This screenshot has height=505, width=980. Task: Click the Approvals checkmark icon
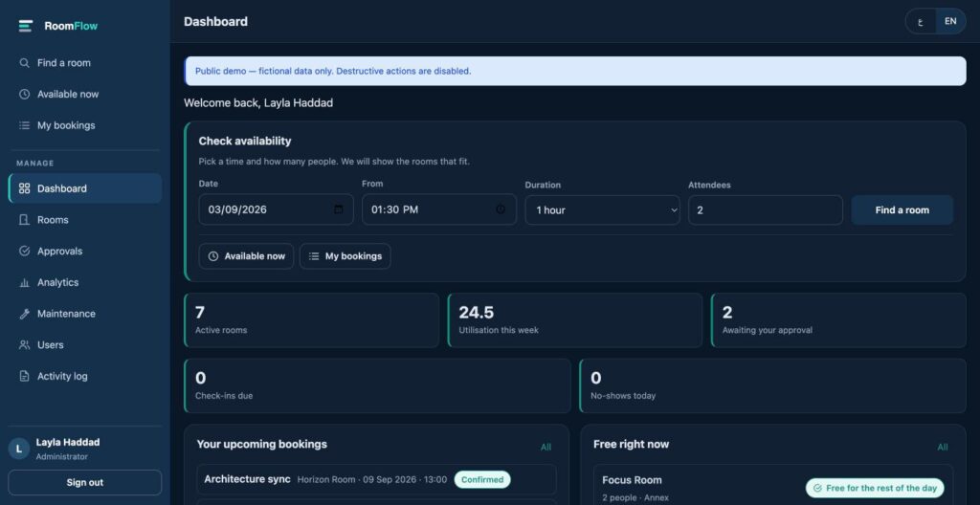click(x=24, y=252)
